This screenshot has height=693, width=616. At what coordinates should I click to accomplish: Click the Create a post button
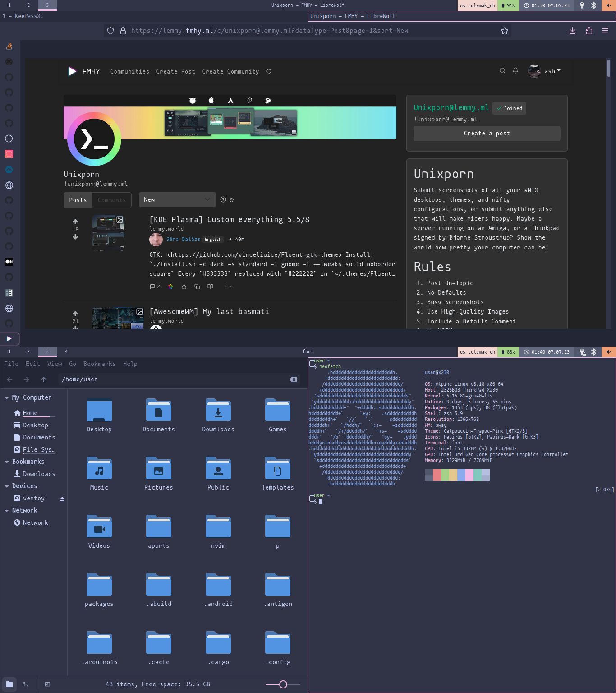click(x=487, y=134)
